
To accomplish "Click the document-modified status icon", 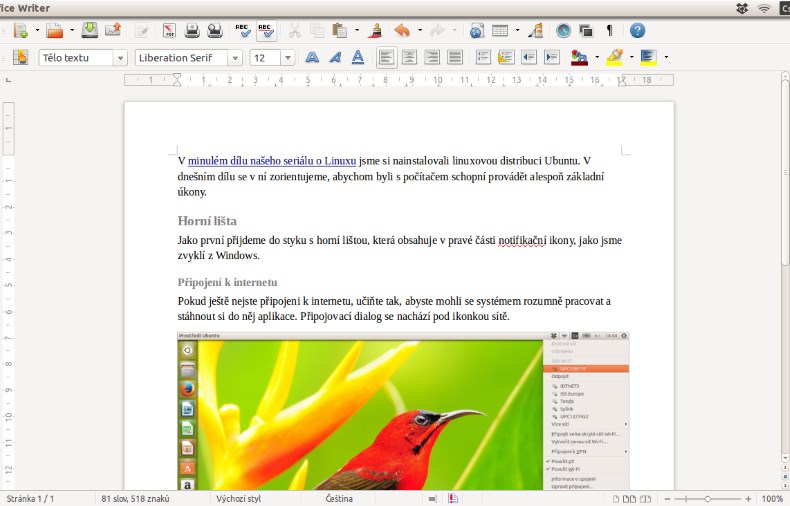I will pos(453,498).
